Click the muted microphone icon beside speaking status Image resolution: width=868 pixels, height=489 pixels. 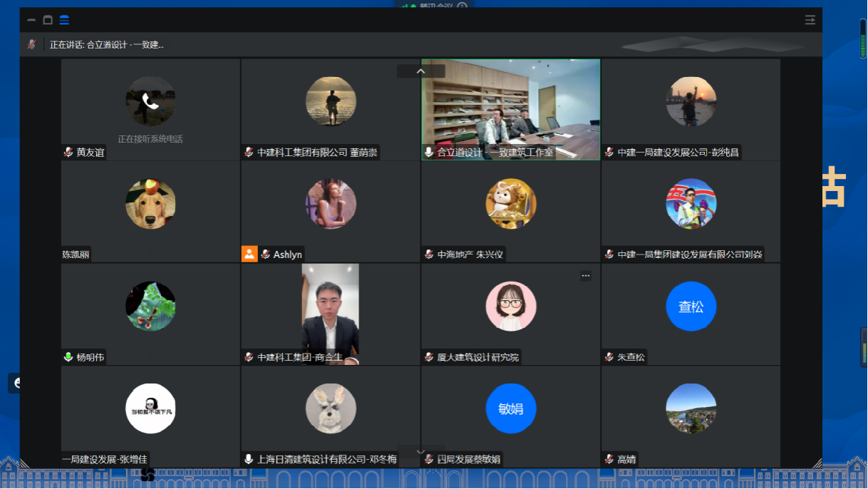tap(31, 44)
